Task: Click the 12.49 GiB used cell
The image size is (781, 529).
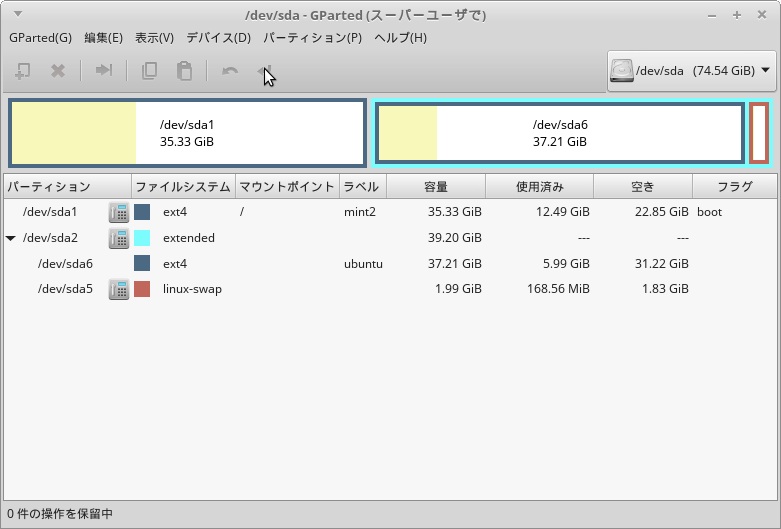Action: [562, 212]
